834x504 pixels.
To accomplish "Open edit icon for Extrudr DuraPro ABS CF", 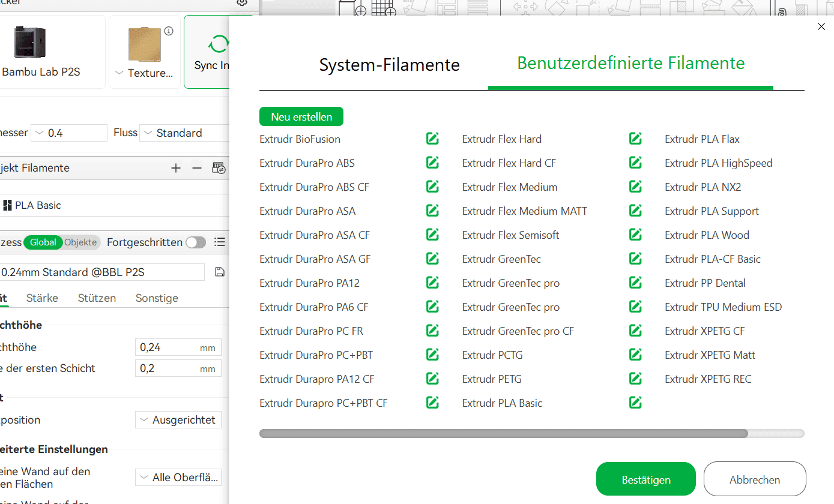I will click(x=432, y=187).
